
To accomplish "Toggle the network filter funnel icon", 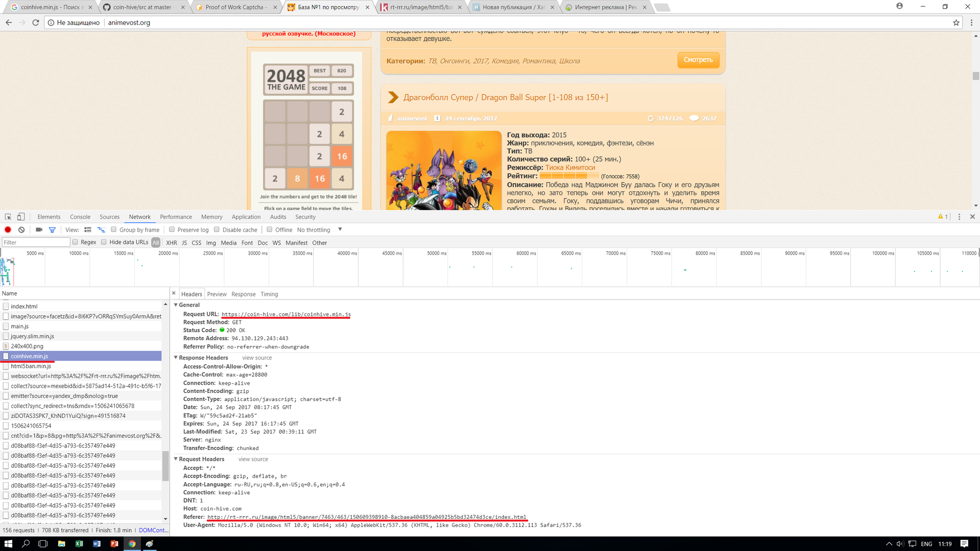I will pos(52,230).
